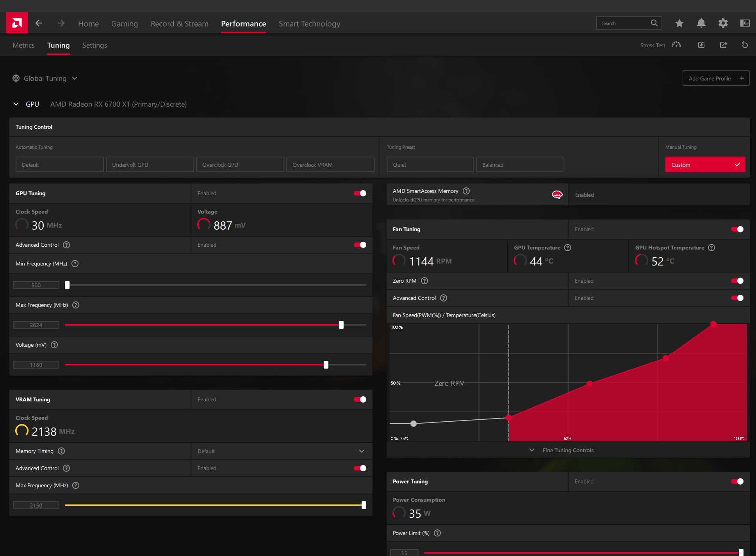Open settings gear icon
Viewport: 756px width, 556px height.
[x=723, y=23]
